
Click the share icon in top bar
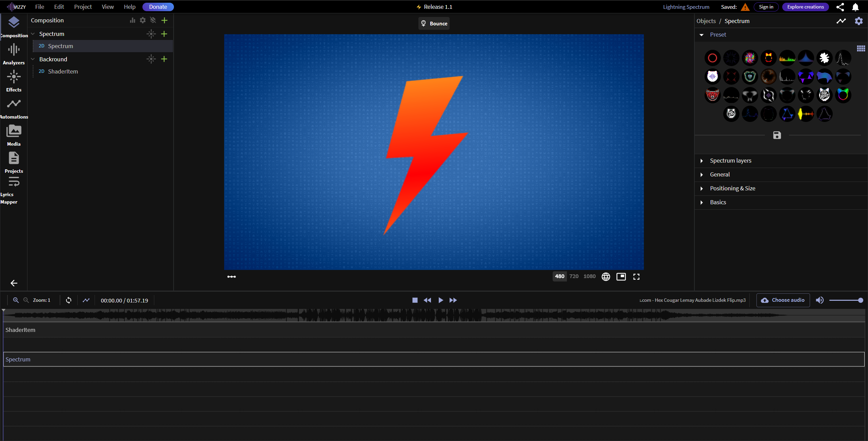(840, 7)
